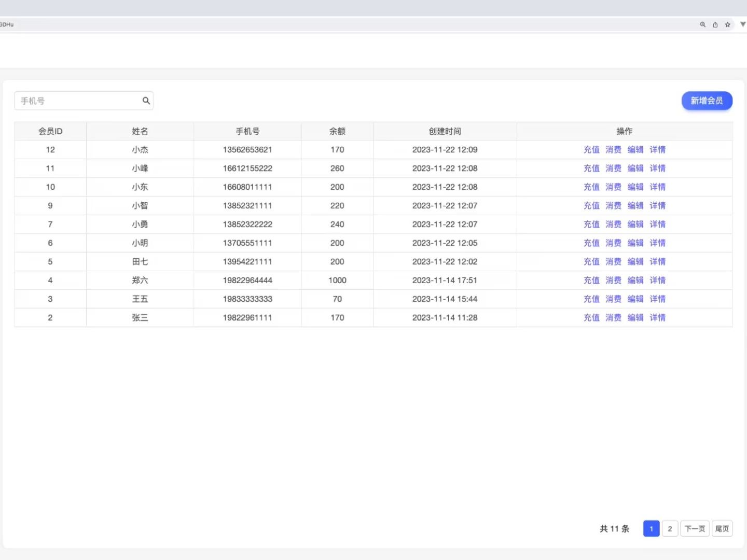Image resolution: width=747 pixels, height=560 pixels.
Task: Click creation time 2023-11-14 15:44
Action: point(445,299)
